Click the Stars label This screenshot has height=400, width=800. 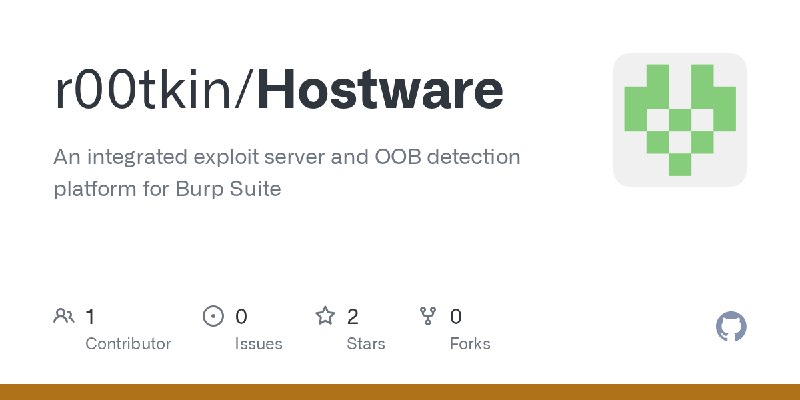[x=366, y=344]
